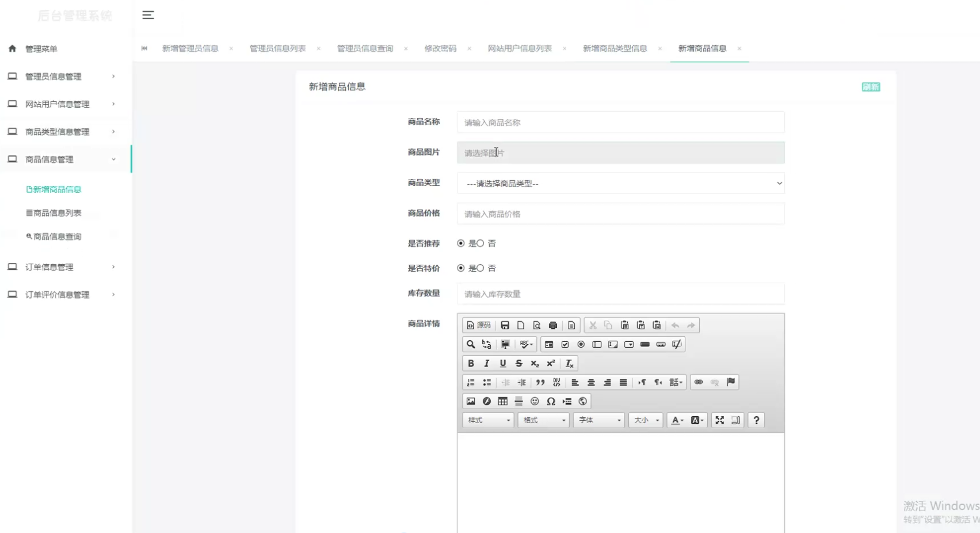
Task: Click the Replace icon in editor
Action: (x=487, y=344)
